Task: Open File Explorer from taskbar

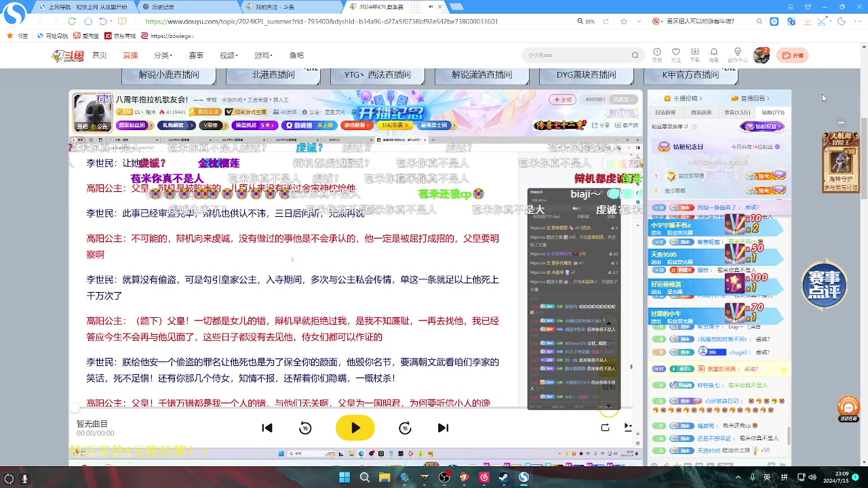Action: [x=384, y=477]
